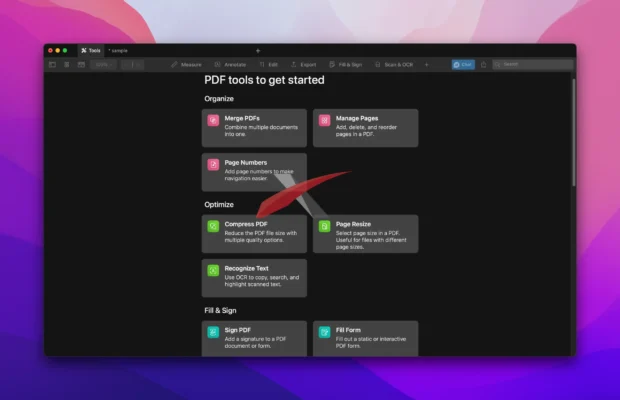Viewport: 620px width, 400px height.
Task: Click the text cursor icon beside Edit
Action: [x=262, y=64]
